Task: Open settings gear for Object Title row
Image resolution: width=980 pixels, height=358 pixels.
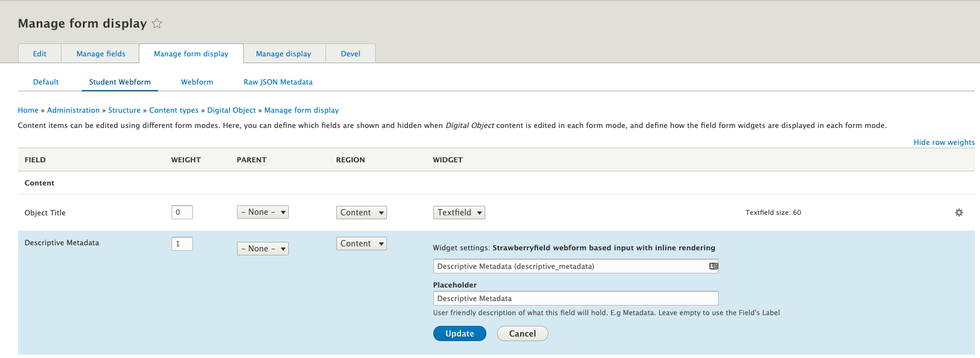Action: pos(959,213)
